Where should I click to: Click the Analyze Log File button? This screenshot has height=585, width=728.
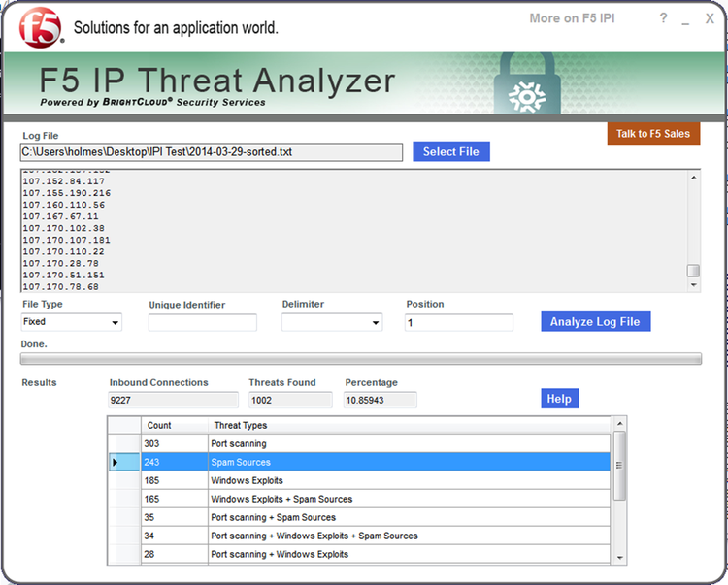pyautogui.click(x=596, y=321)
